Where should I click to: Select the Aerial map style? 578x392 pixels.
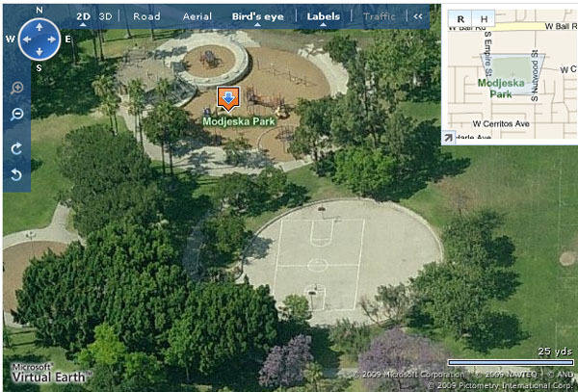pyautogui.click(x=197, y=16)
